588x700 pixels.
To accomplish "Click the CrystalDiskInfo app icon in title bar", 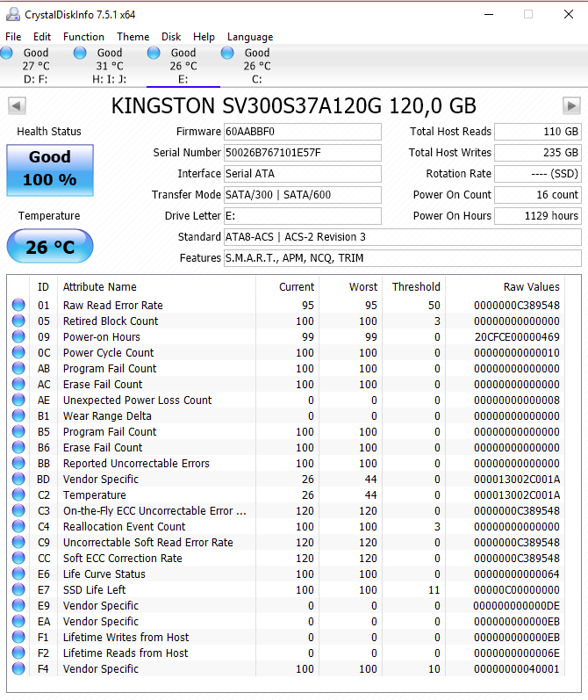I will (x=13, y=14).
